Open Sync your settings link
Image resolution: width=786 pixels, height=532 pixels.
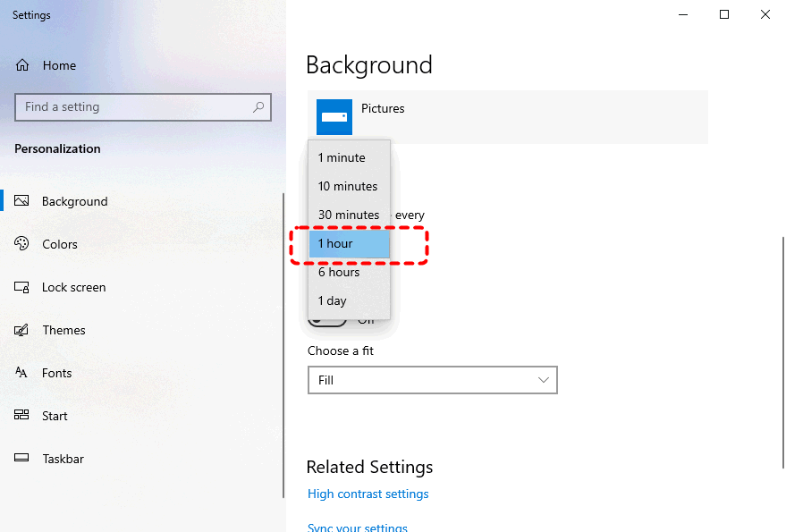pyautogui.click(x=357, y=528)
